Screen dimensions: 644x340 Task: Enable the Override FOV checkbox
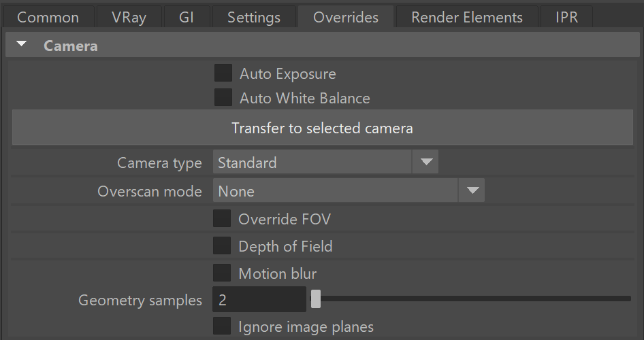click(222, 218)
